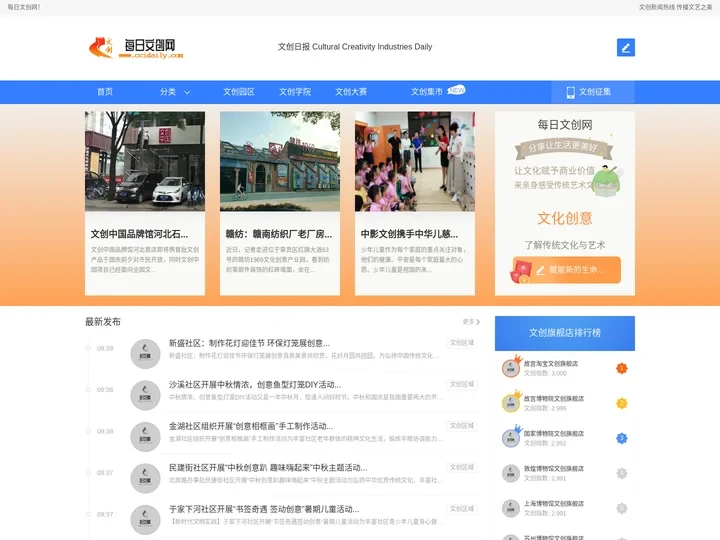Open post 民建街社区开展中秋创意趴
720x540 pixels.
pyautogui.click(x=268, y=467)
